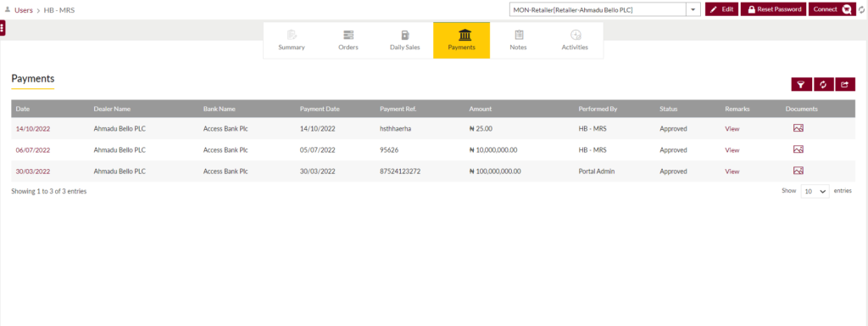The image size is (868, 326).
Task: Click the Portal Admin performer cell
Action: [596, 171]
